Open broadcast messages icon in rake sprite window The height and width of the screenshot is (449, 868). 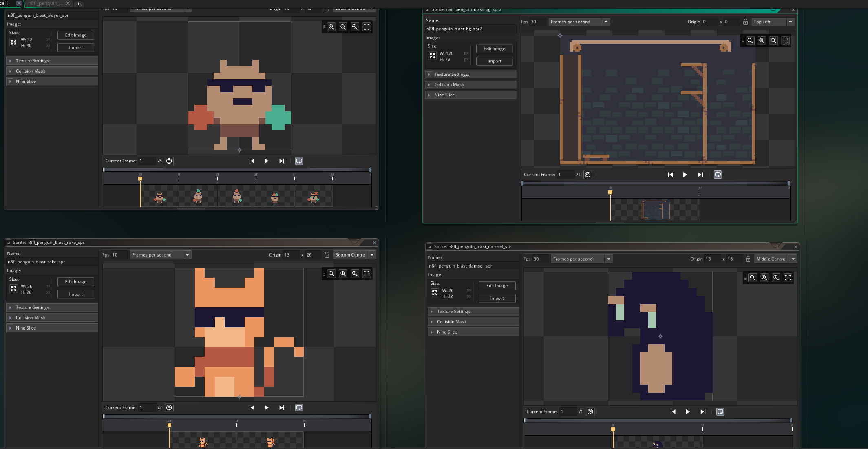[x=169, y=407]
